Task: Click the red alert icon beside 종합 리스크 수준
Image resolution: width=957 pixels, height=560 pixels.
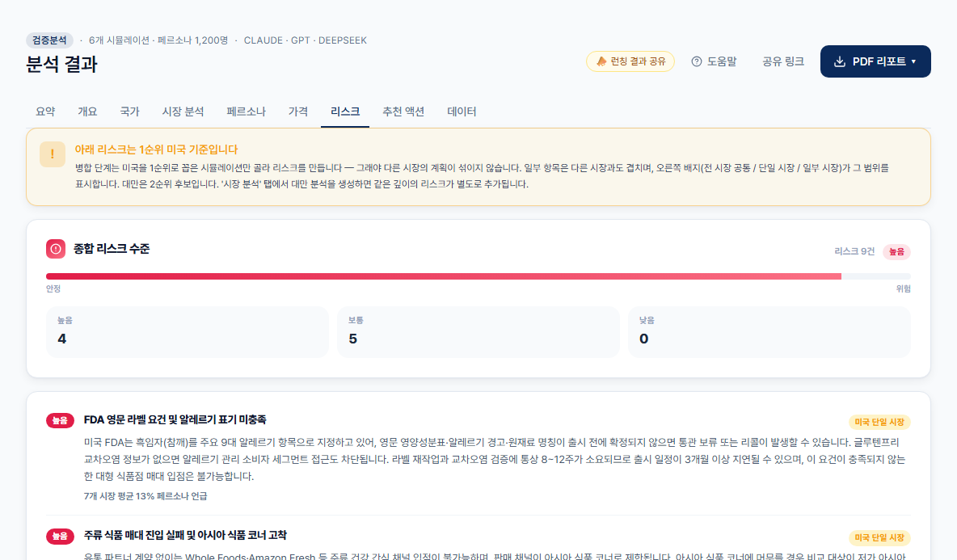Action: point(56,249)
